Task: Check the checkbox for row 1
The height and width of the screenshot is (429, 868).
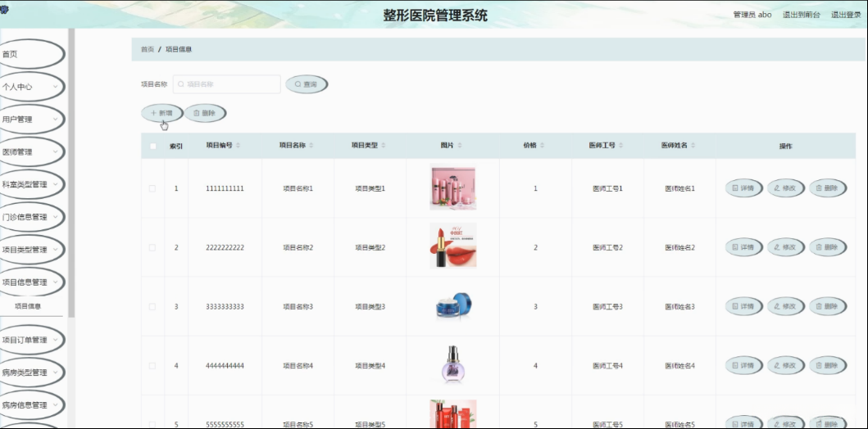Action: pos(152,188)
